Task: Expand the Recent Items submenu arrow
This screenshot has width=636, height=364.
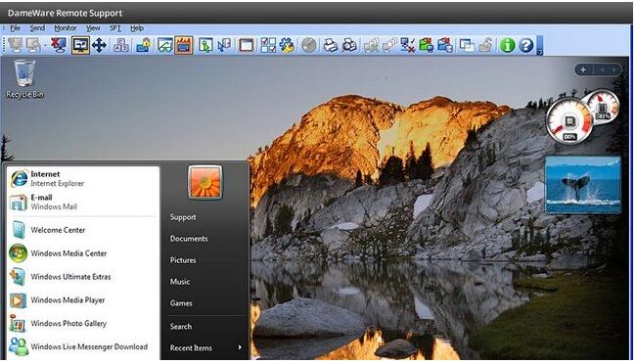Action: pos(240,347)
